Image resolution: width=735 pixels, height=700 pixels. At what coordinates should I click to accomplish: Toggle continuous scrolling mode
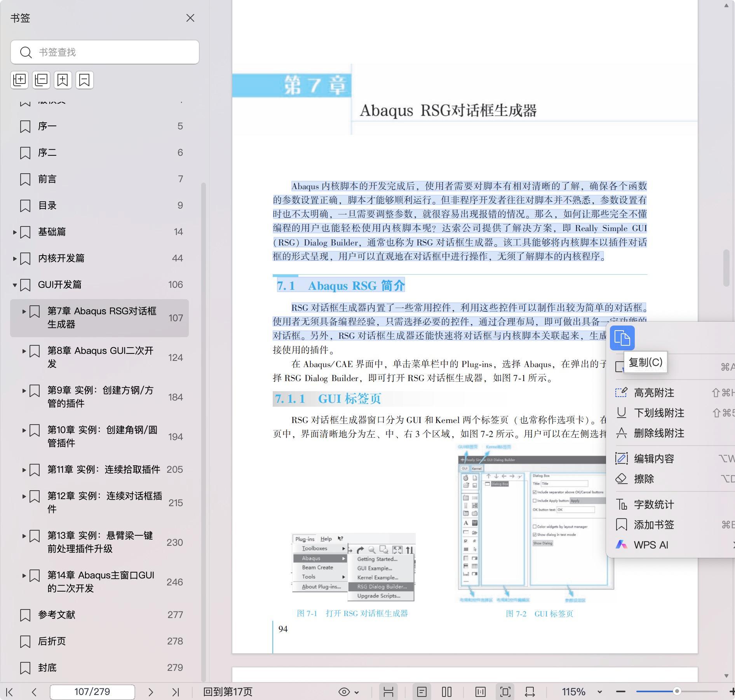click(388, 692)
